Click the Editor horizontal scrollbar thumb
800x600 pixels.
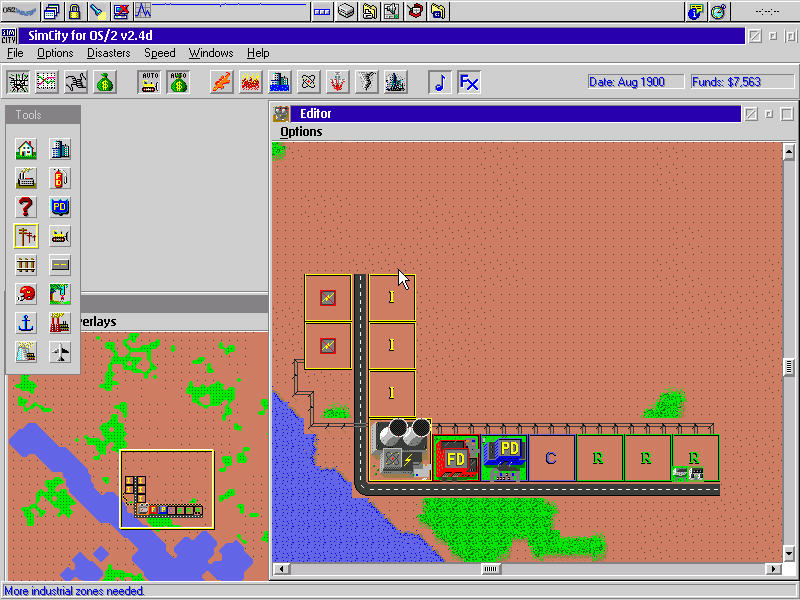pyautogui.click(x=490, y=569)
